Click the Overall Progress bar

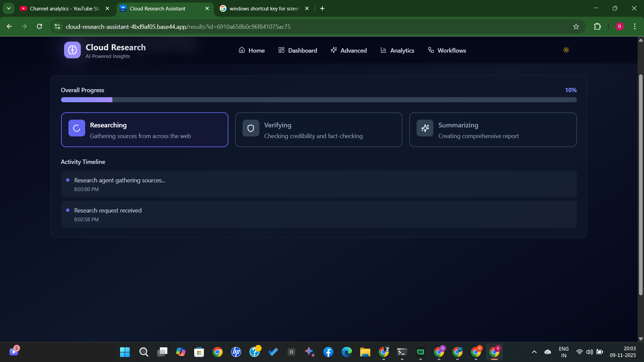(x=319, y=100)
